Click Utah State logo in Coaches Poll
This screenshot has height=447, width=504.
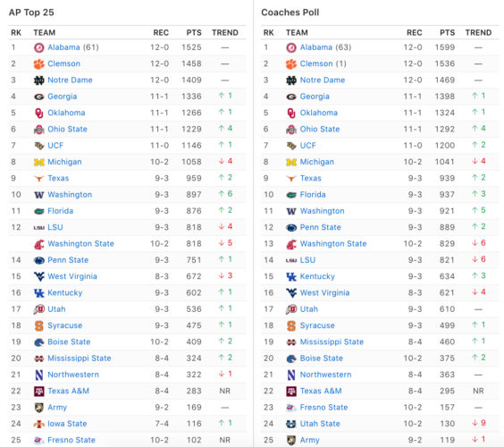tap(291, 424)
